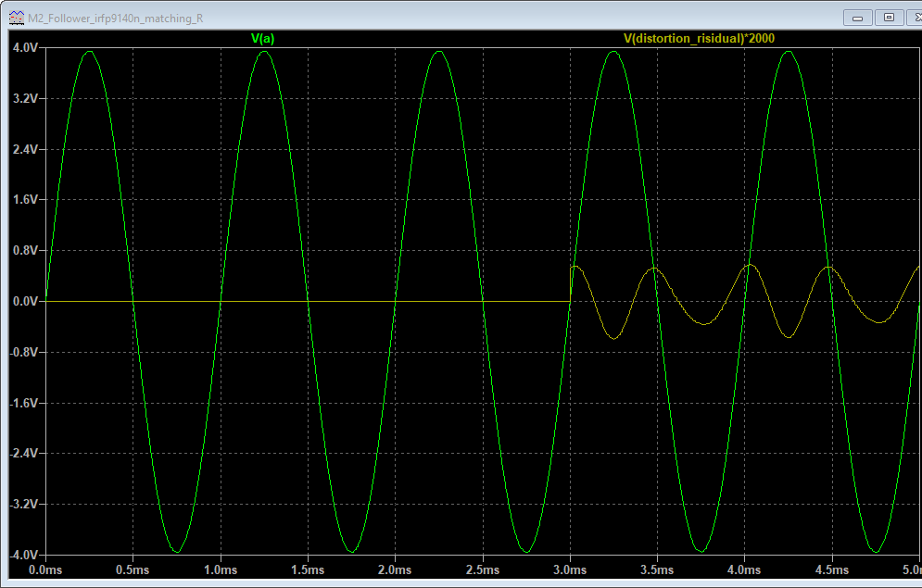The width and height of the screenshot is (922, 588).
Task: Click the 1.5ms time axis label
Action: (308, 570)
